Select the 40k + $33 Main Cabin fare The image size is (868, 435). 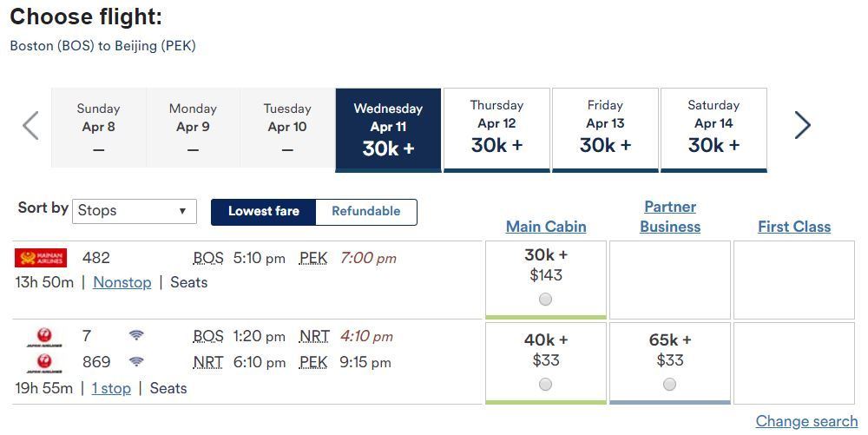546,384
